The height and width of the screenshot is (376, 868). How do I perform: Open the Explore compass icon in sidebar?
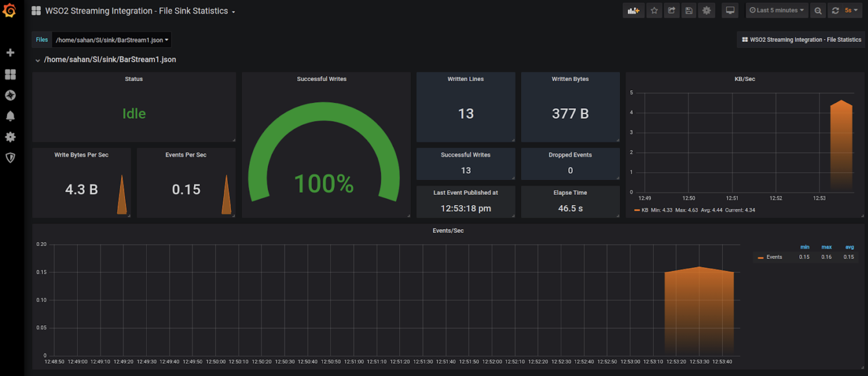click(10, 95)
